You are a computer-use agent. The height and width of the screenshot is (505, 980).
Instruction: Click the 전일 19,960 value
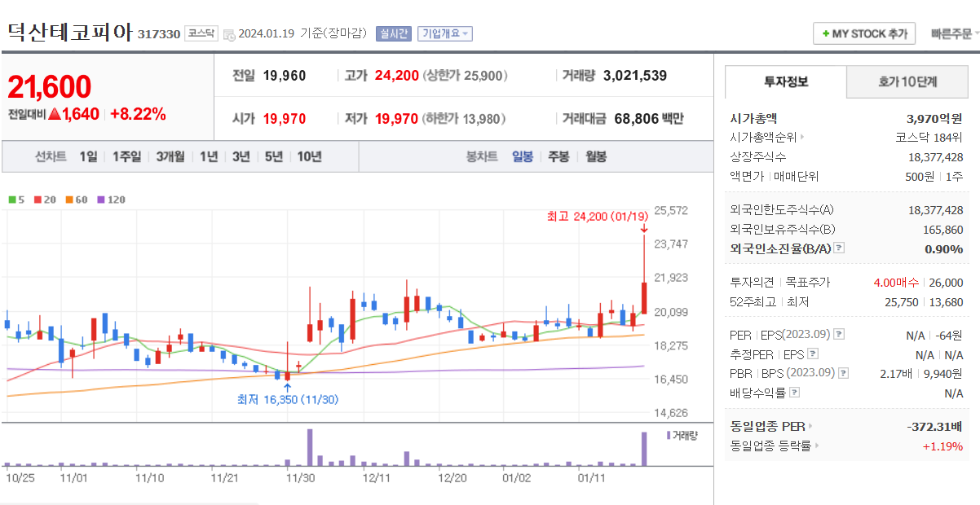click(285, 76)
